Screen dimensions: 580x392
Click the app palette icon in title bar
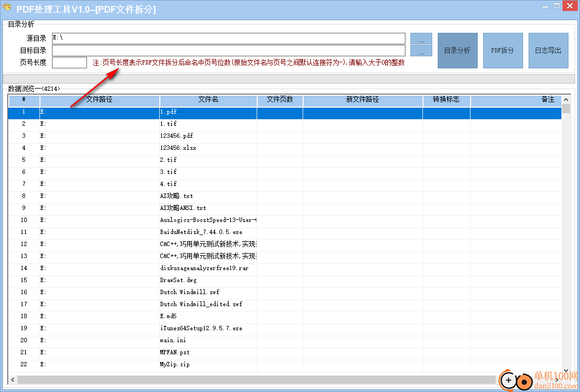(7, 7)
